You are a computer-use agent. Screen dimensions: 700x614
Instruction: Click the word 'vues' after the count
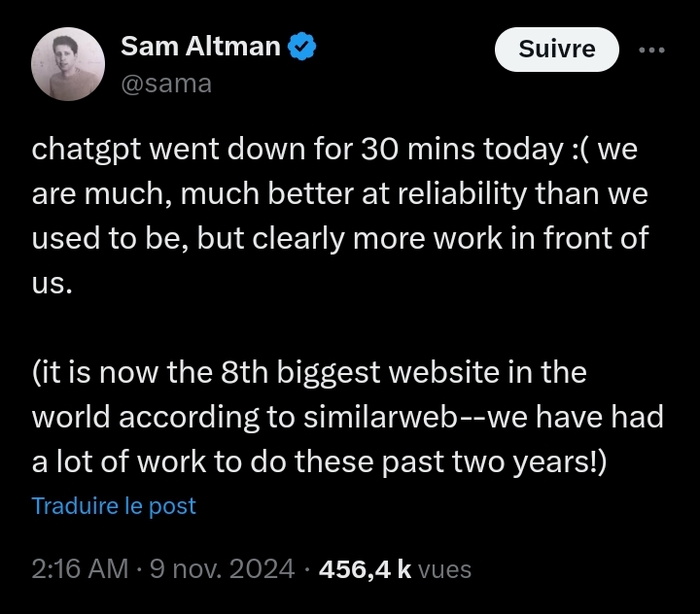coord(445,570)
